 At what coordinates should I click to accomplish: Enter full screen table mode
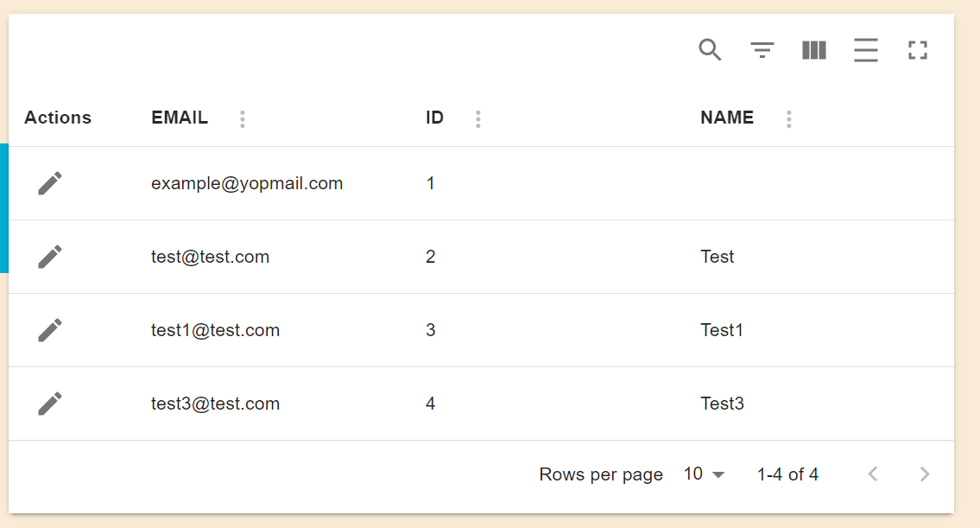click(x=918, y=50)
